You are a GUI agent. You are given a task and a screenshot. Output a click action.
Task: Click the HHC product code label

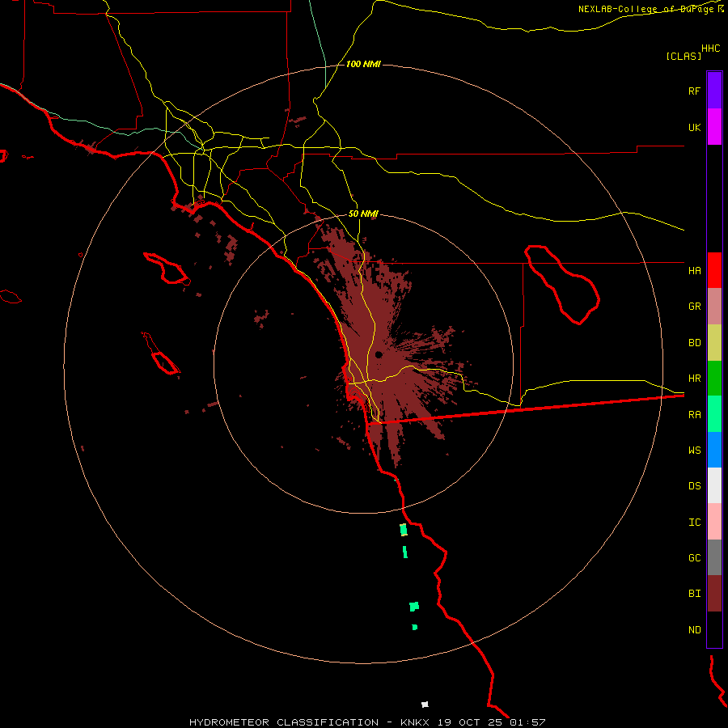[x=711, y=49]
